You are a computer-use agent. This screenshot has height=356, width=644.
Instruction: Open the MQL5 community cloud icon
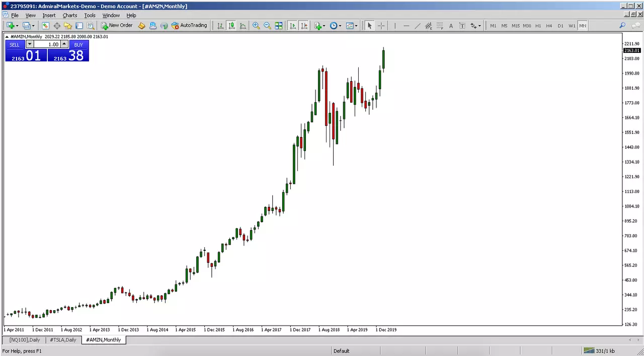153,26
